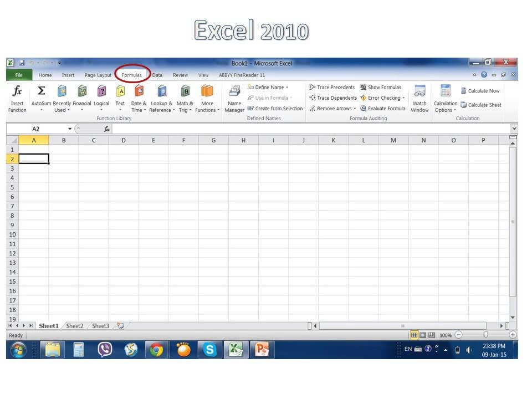This screenshot has width=532, height=399.
Task: Click the formula bar fx icon
Action: (x=106, y=129)
